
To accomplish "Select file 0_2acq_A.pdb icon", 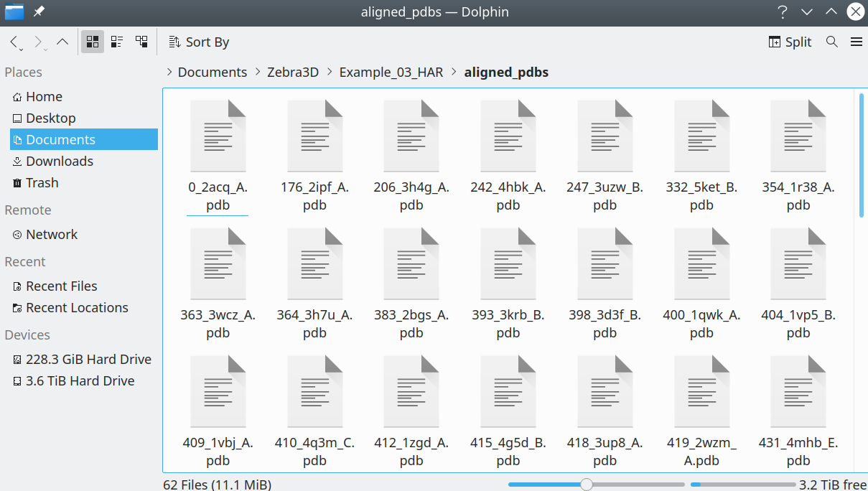I will coord(218,136).
